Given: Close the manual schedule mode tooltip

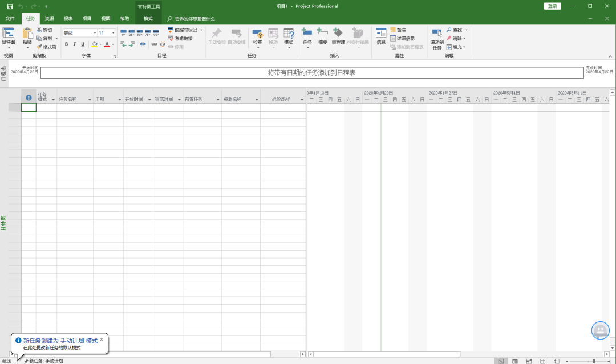Looking at the screenshot, I should point(102,340).
